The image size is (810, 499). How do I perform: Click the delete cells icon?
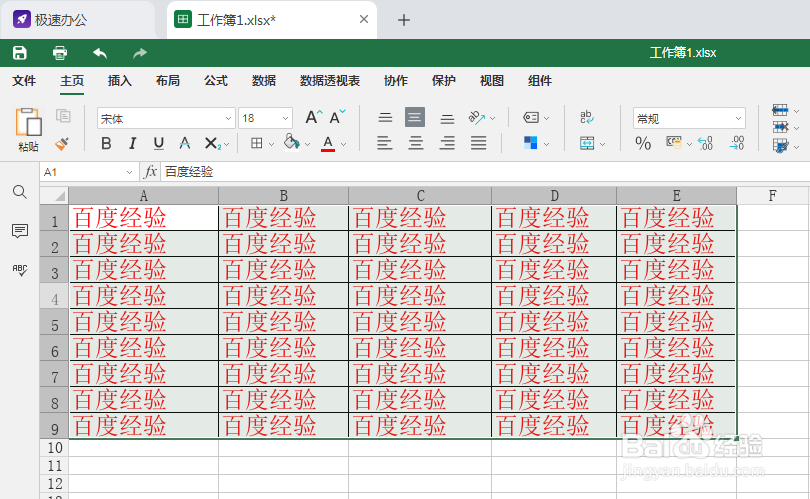tap(780, 127)
